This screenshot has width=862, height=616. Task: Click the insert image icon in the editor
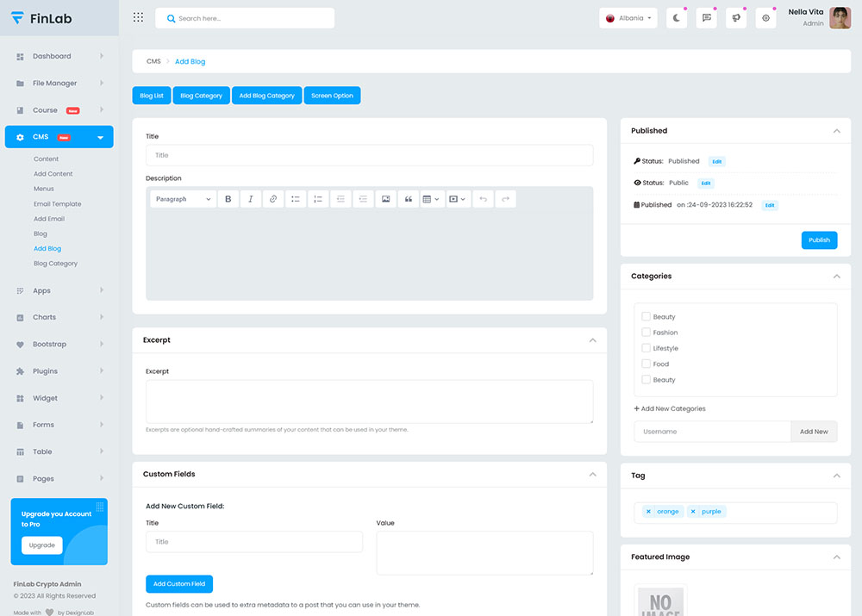coord(386,199)
